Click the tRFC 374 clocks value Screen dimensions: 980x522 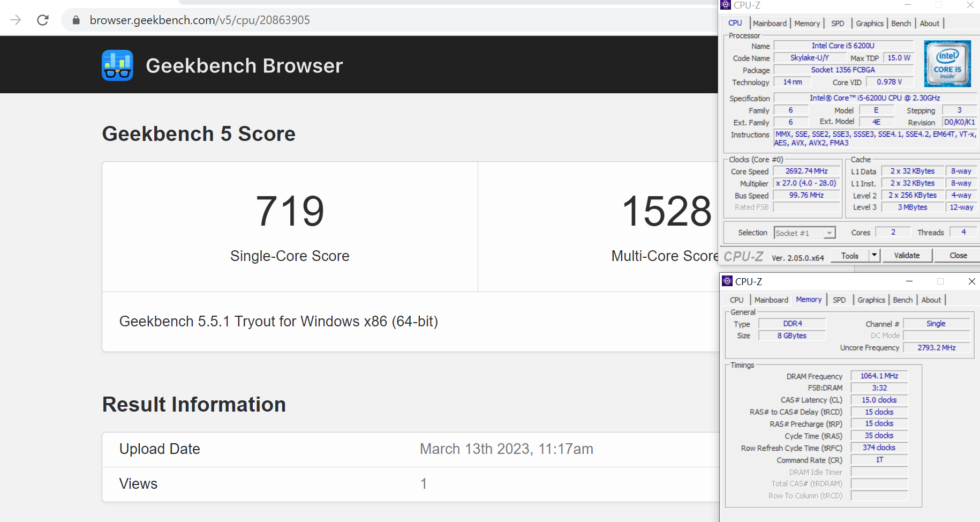pyautogui.click(x=879, y=448)
